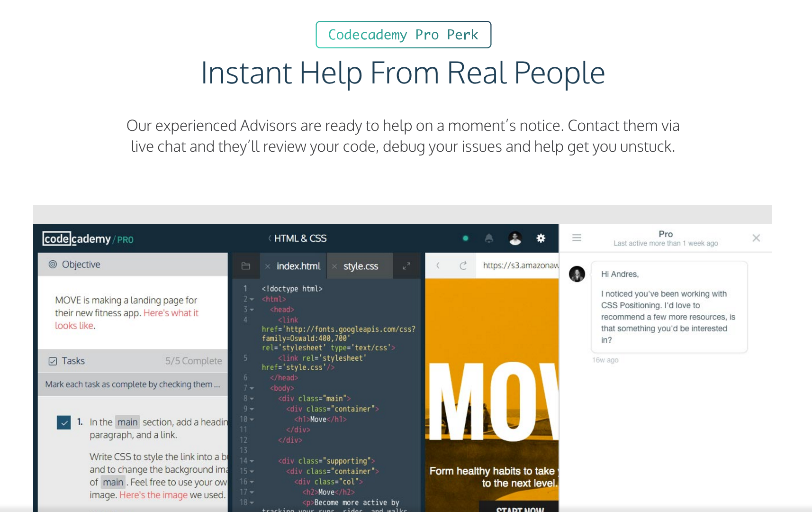Fold the container div at line 15
This screenshot has width=812, height=512.
(252, 472)
